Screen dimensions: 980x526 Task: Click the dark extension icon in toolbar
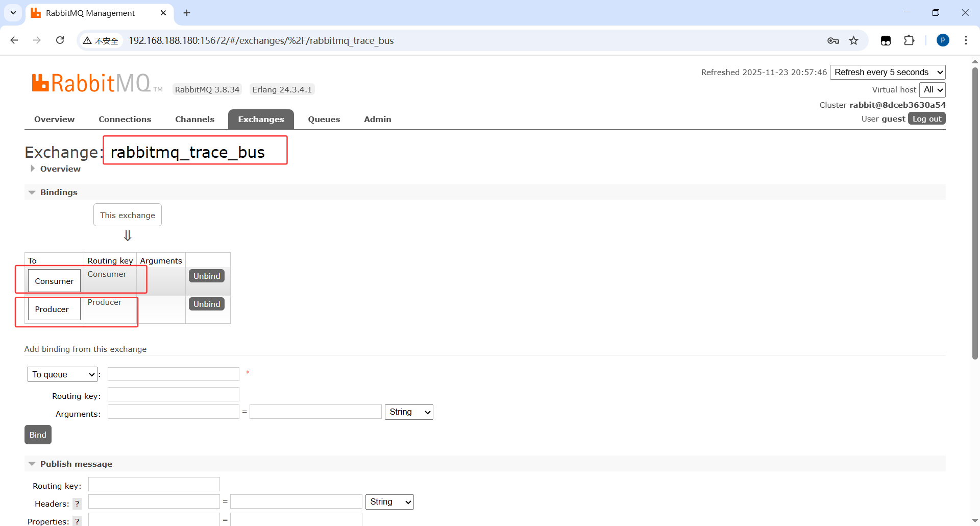tap(886, 40)
